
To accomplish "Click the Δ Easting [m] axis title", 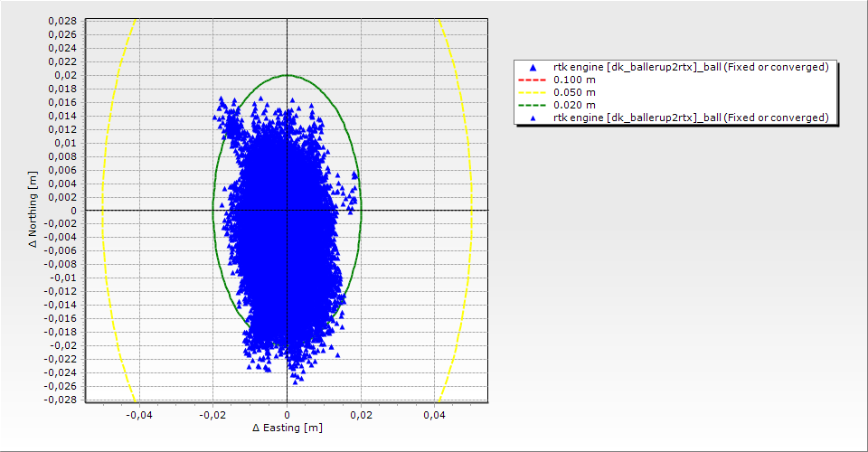I will click(288, 428).
